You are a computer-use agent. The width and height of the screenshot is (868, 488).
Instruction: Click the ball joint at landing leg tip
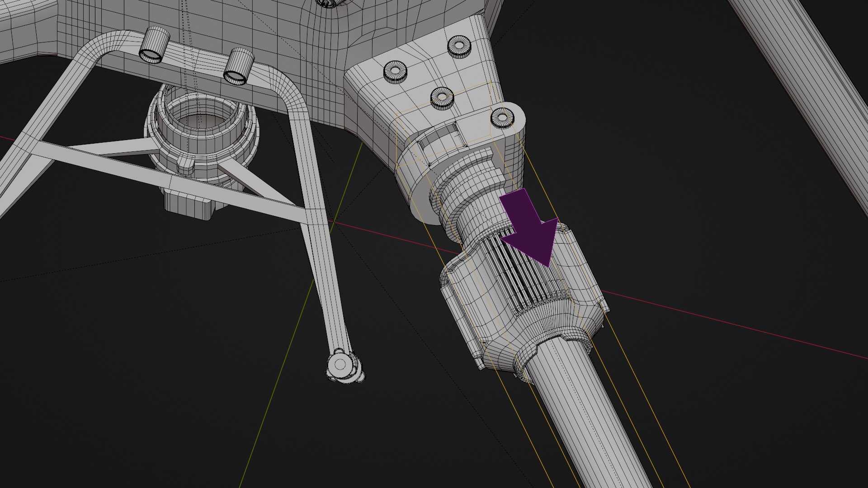tap(340, 364)
